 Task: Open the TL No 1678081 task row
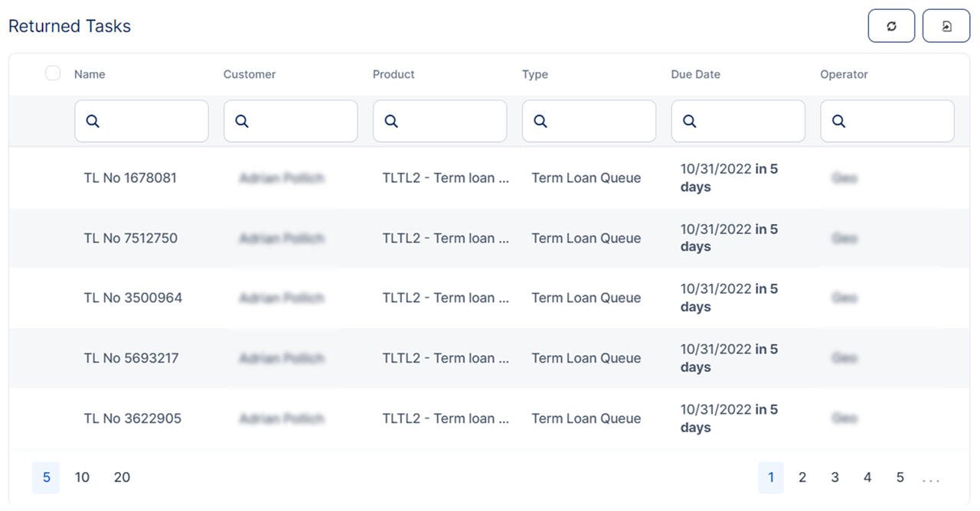tap(130, 178)
